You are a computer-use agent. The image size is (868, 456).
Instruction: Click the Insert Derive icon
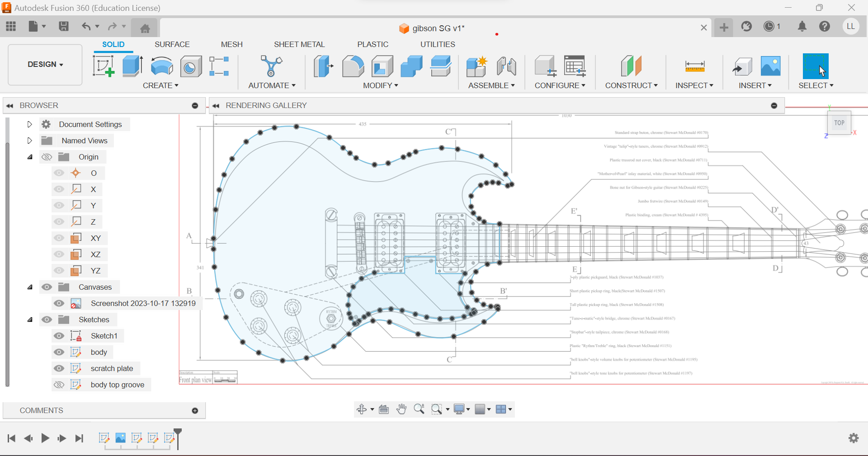[742, 66]
